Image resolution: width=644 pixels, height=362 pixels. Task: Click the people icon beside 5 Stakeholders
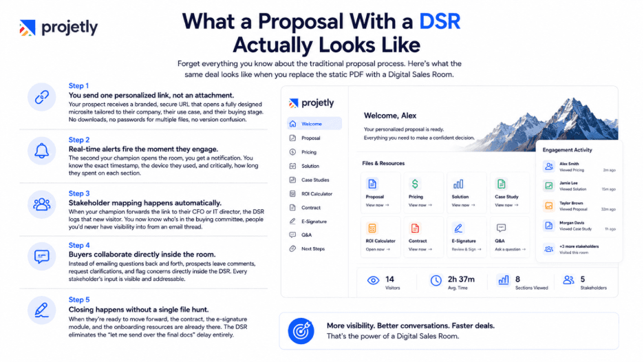pos(568,280)
